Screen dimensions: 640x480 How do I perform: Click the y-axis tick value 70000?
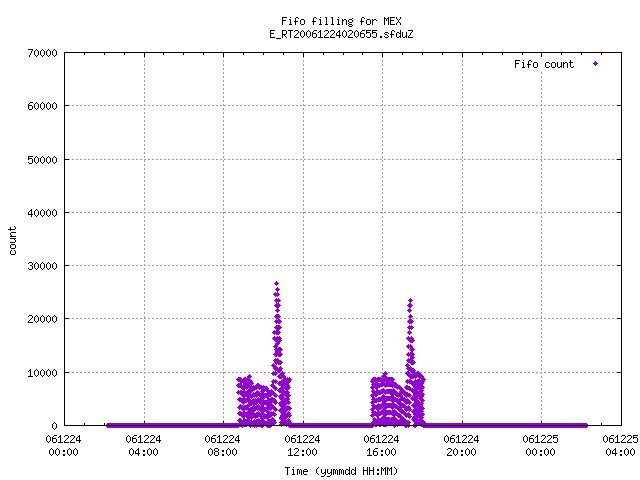(x=42, y=53)
